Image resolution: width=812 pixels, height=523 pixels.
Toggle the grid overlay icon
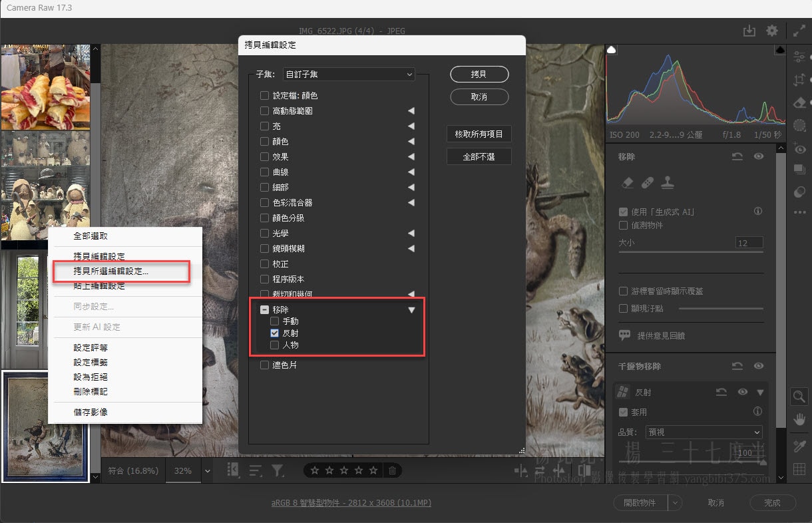click(800, 469)
